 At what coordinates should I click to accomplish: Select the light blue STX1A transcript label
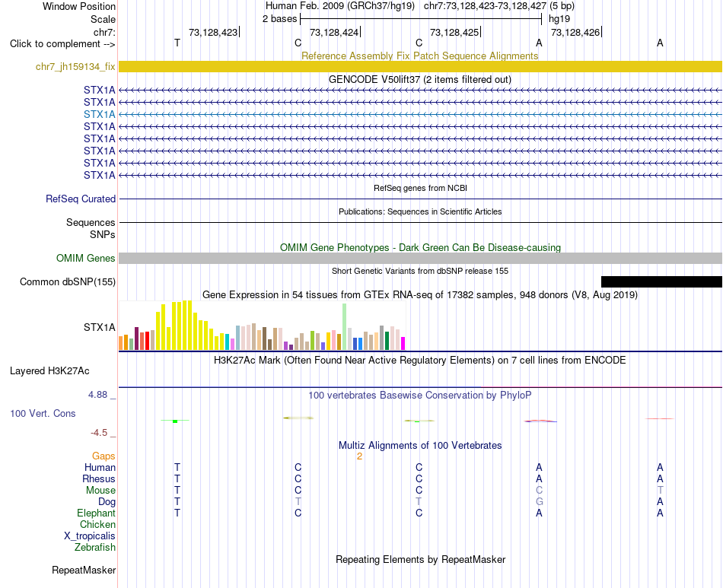click(x=99, y=114)
